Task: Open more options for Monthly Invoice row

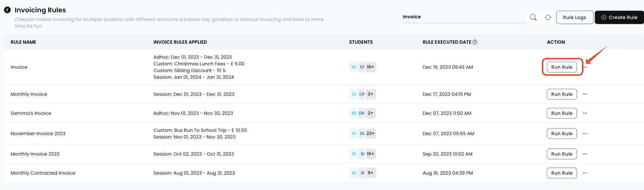Action: 585,94
